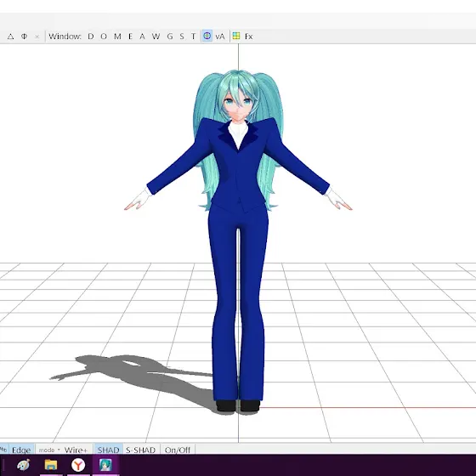Open the A window from toolbar

pos(143,37)
